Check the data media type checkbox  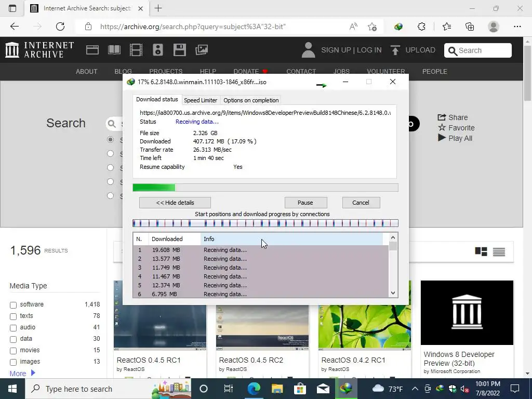[13, 339]
